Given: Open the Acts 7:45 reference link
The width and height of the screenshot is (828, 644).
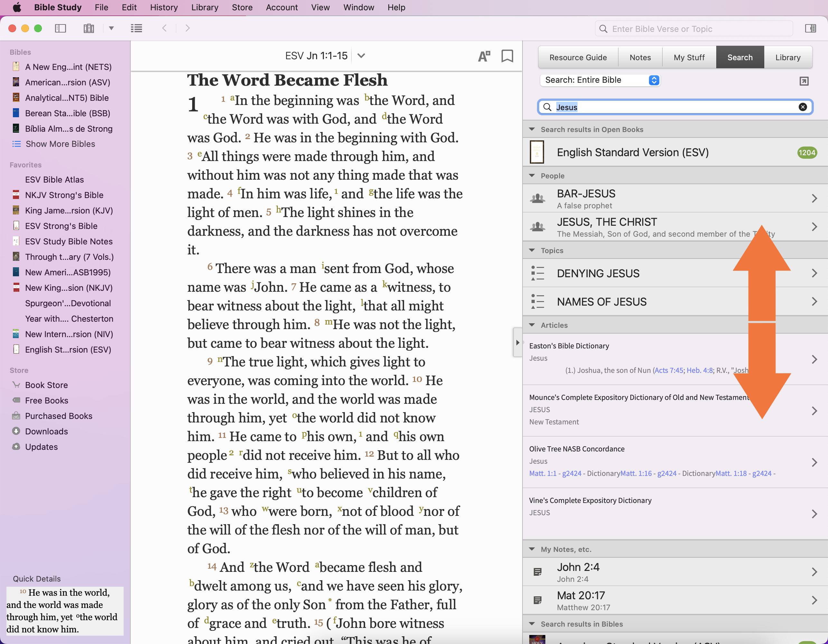Looking at the screenshot, I should coord(668,370).
